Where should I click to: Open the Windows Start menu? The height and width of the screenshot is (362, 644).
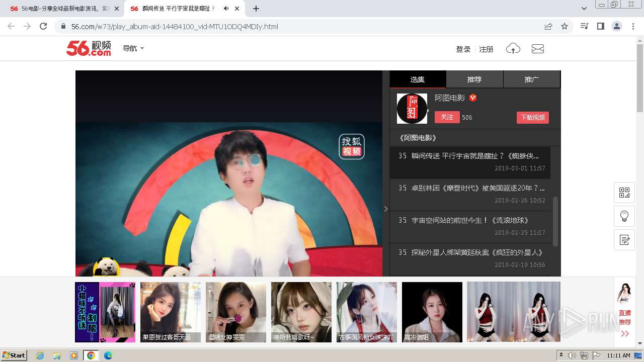click(14, 355)
